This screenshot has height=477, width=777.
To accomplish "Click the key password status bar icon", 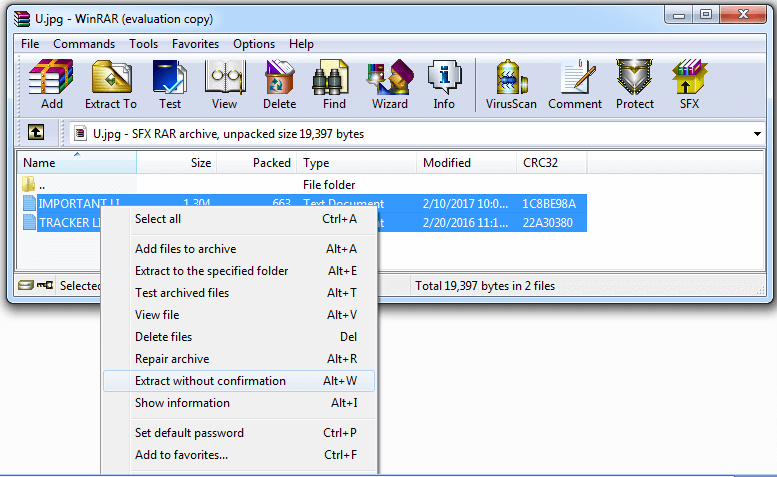I will click(x=45, y=285).
